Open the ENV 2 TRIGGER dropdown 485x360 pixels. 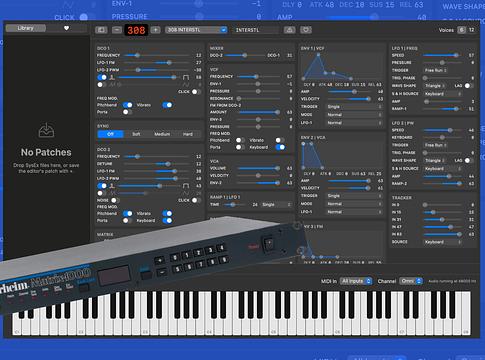[354, 196]
